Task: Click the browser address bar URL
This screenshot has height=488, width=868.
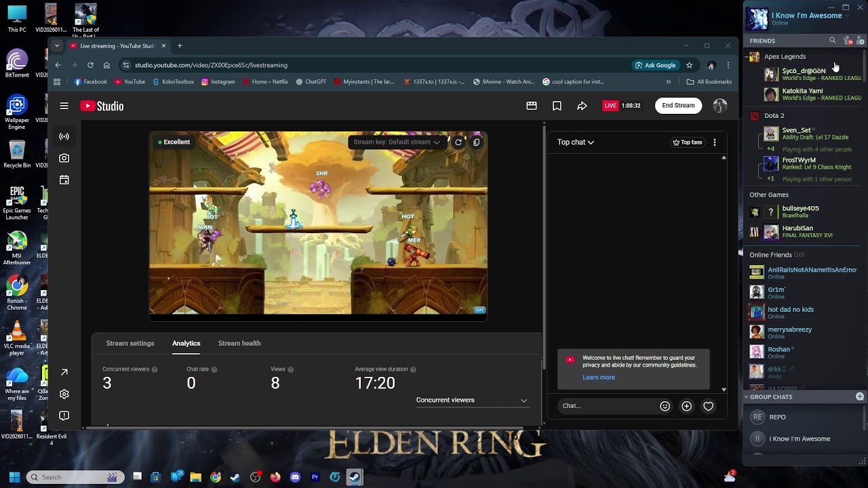Action: coord(211,65)
